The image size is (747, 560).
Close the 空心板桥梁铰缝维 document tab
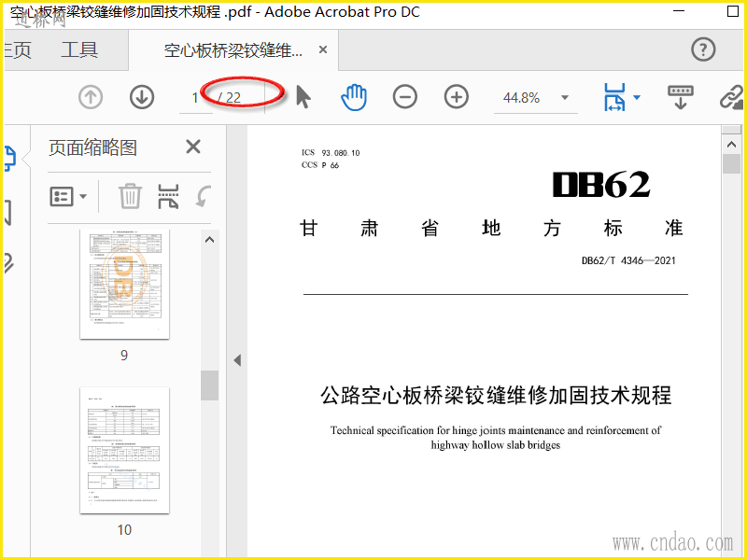(323, 49)
